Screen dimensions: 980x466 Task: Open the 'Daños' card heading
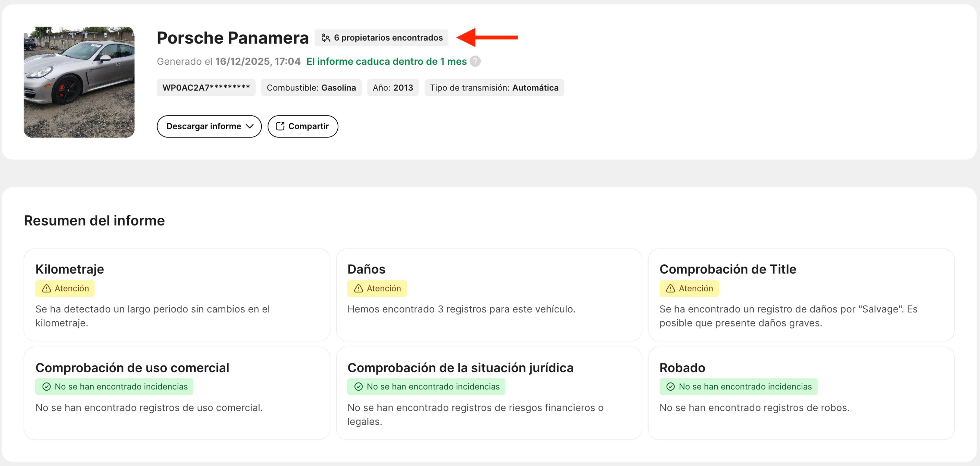[x=366, y=269]
